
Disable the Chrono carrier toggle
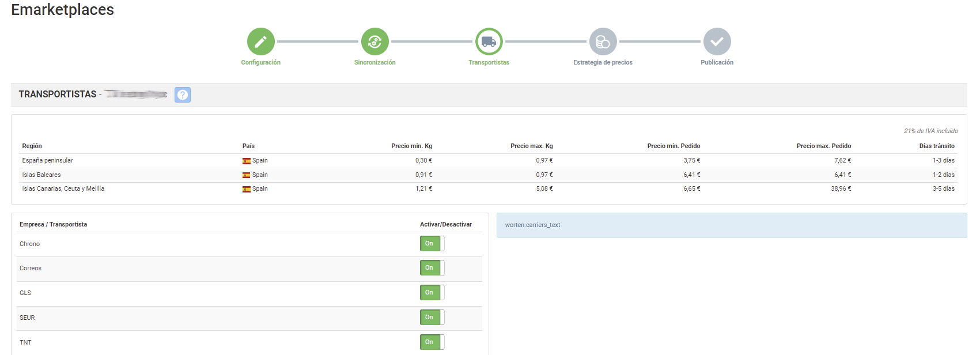click(432, 244)
